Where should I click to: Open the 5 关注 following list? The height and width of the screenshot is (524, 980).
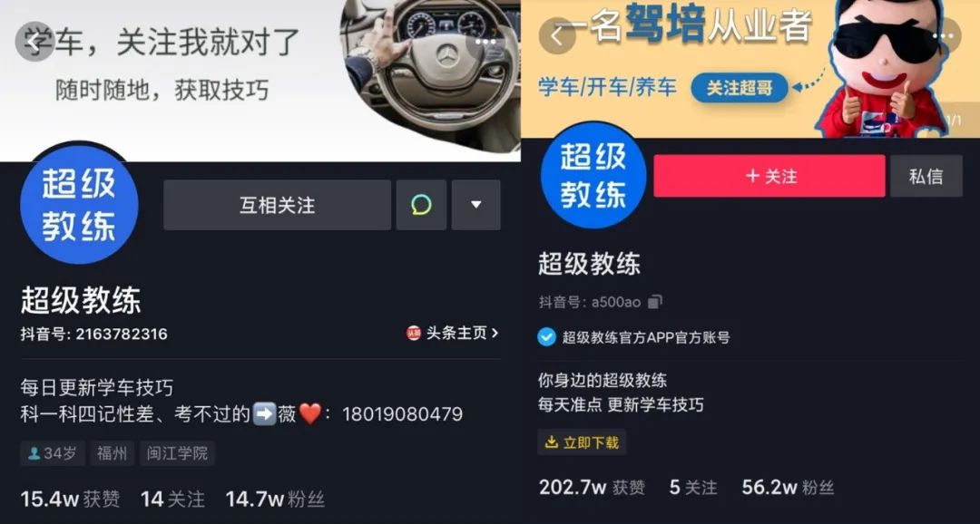pyautogui.click(x=693, y=487)
